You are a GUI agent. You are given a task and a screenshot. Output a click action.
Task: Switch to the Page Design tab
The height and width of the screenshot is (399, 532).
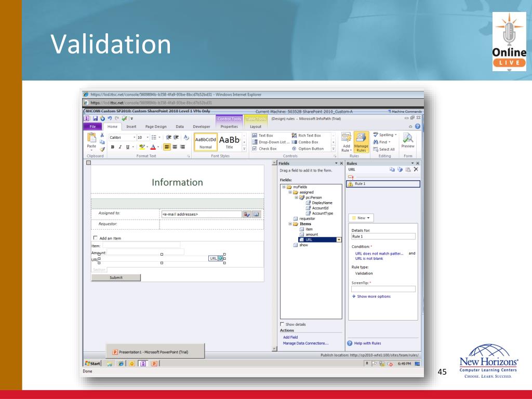click(x=156, y=127)
